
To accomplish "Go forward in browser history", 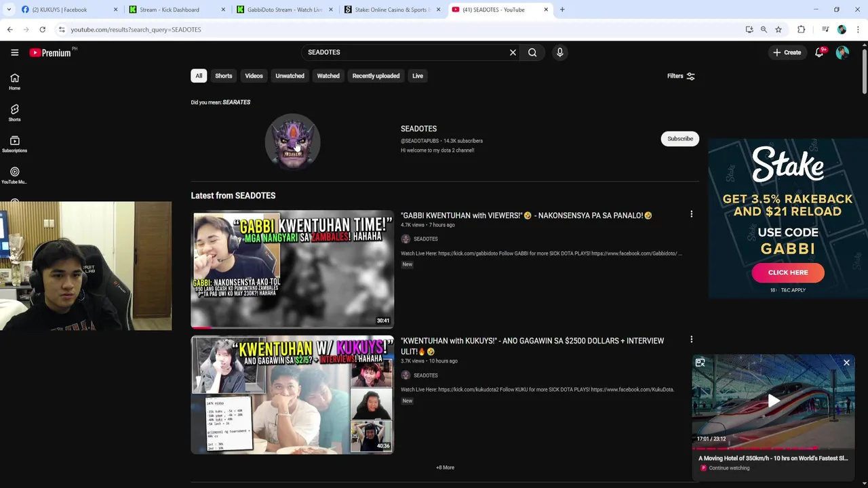I will point(26,30).
